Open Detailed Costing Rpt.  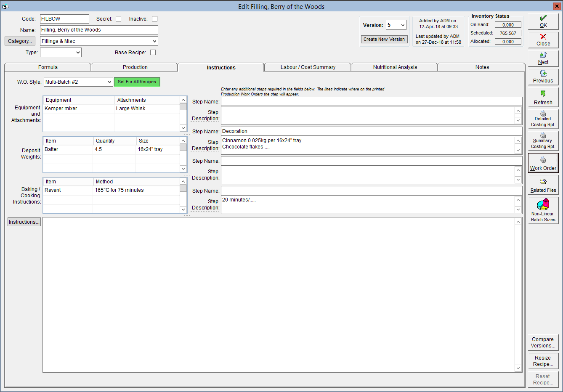543,119
